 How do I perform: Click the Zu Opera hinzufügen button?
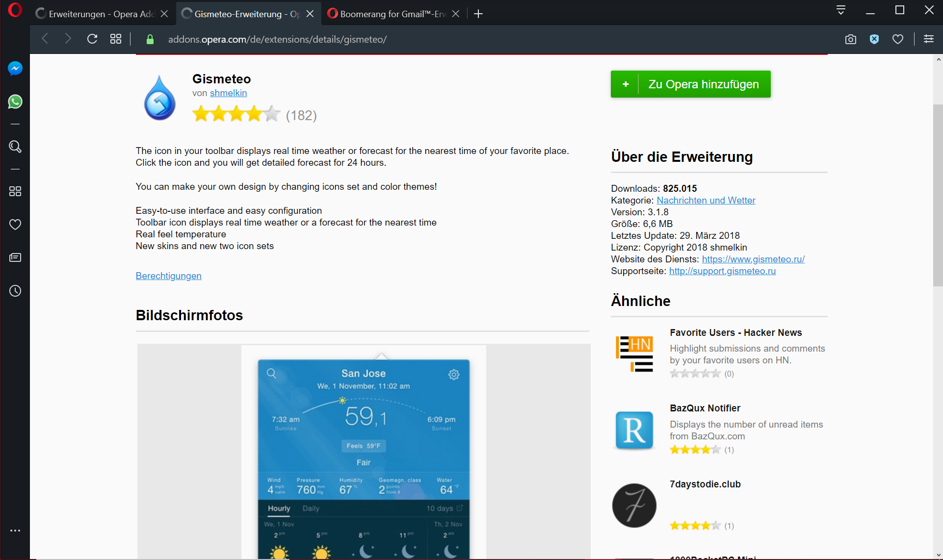690,84
